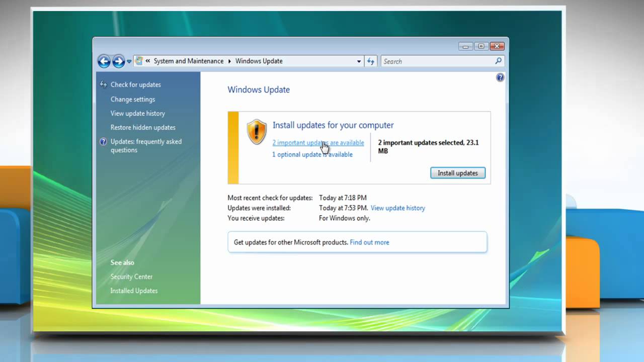Viewport: 644px width, 362px height.
Task: Open the blue Help question mark
Action: (x=500, y=77)
